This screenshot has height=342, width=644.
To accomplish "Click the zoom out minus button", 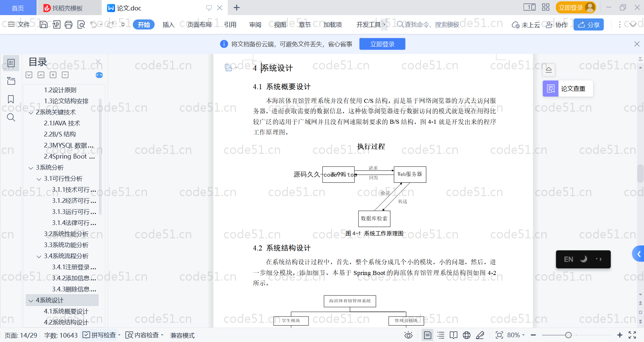I will (x=533, y=335).
